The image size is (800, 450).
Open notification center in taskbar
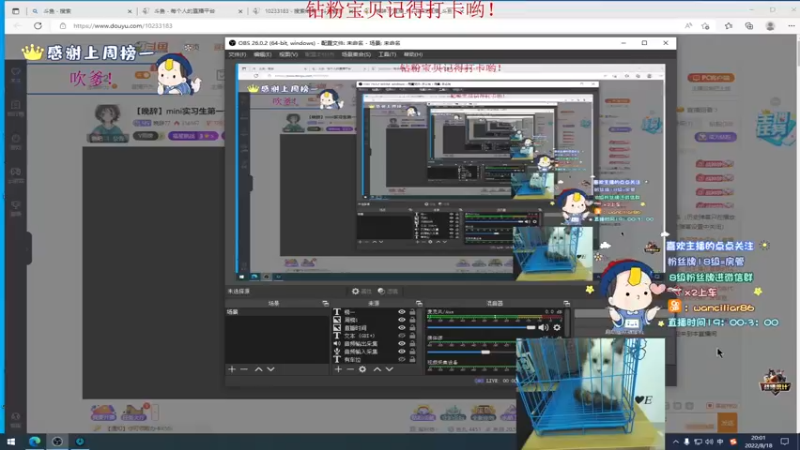coord(785,441)
